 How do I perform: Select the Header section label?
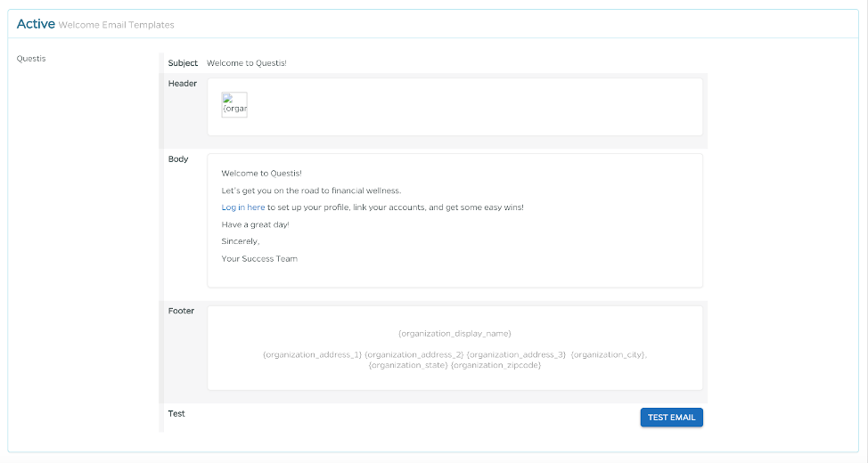(183, 84)
